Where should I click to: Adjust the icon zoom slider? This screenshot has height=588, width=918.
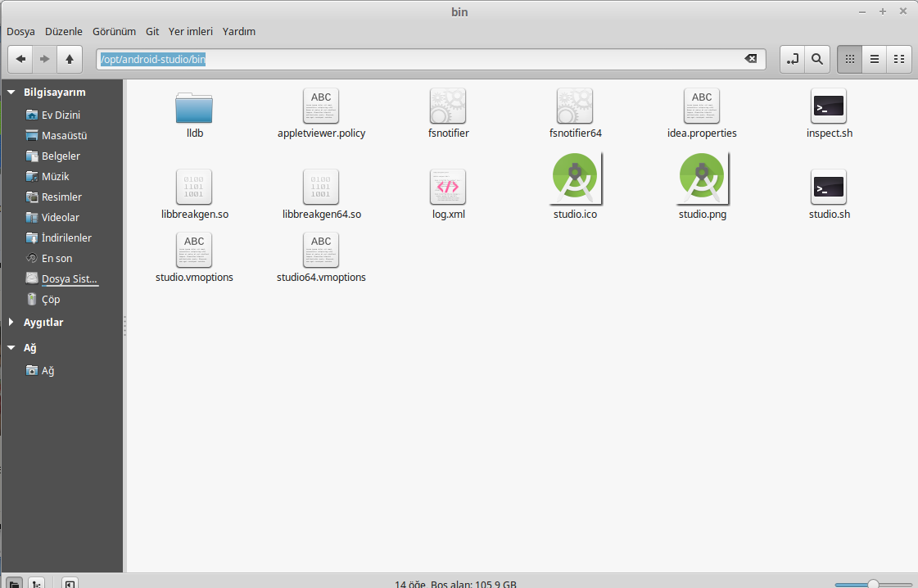873,584
